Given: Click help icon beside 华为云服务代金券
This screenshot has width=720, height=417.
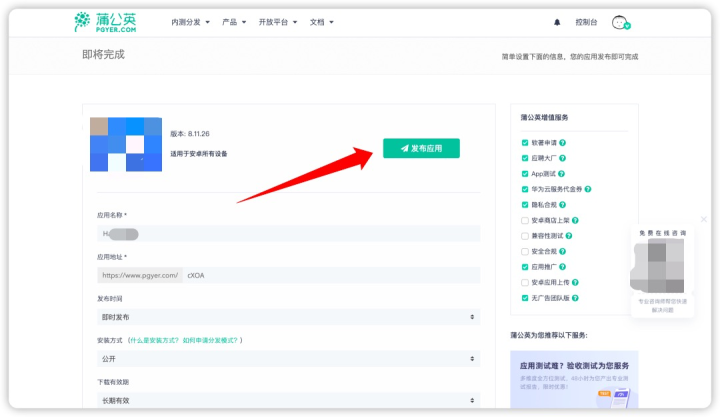Looking at the screenshot, I should (588, 189).
